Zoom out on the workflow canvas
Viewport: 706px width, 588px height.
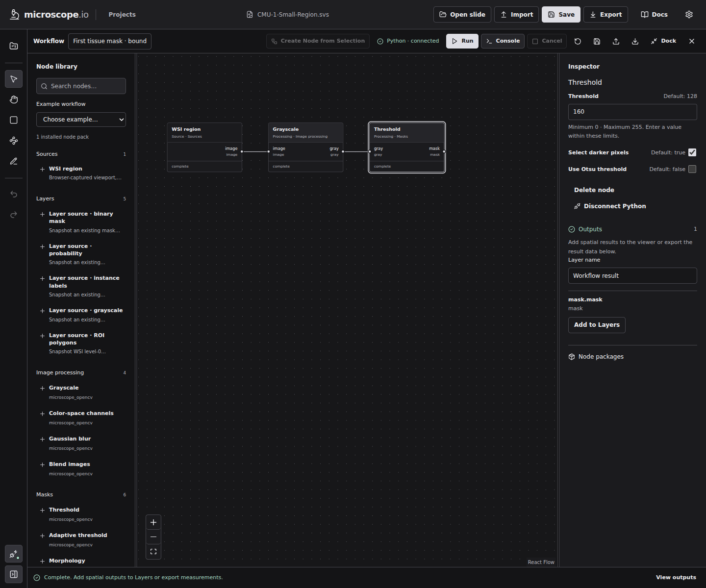tap(153, 537)
